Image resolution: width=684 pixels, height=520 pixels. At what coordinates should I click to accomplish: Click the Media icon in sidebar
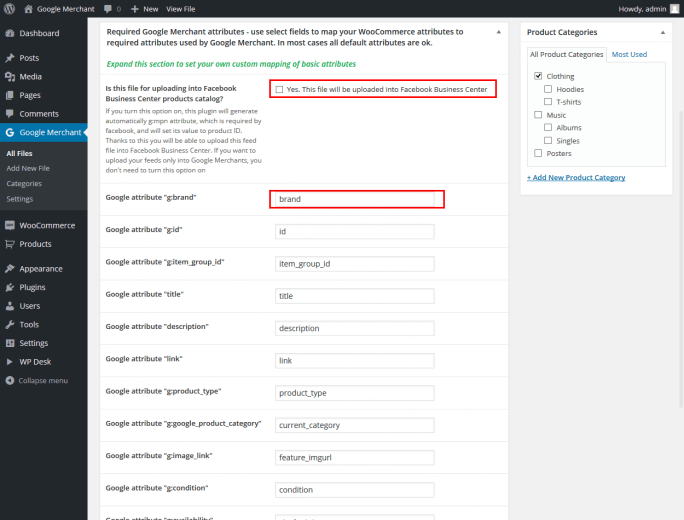pyautogui.click(x=10, y=77)
